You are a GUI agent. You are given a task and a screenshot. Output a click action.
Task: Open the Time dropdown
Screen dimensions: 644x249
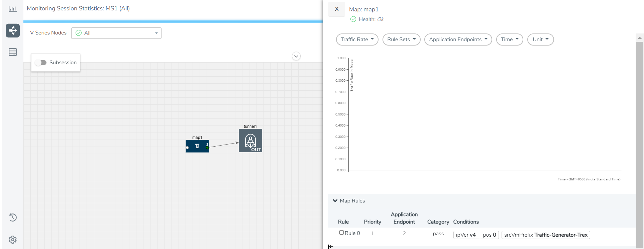click(x=509, y=39)
